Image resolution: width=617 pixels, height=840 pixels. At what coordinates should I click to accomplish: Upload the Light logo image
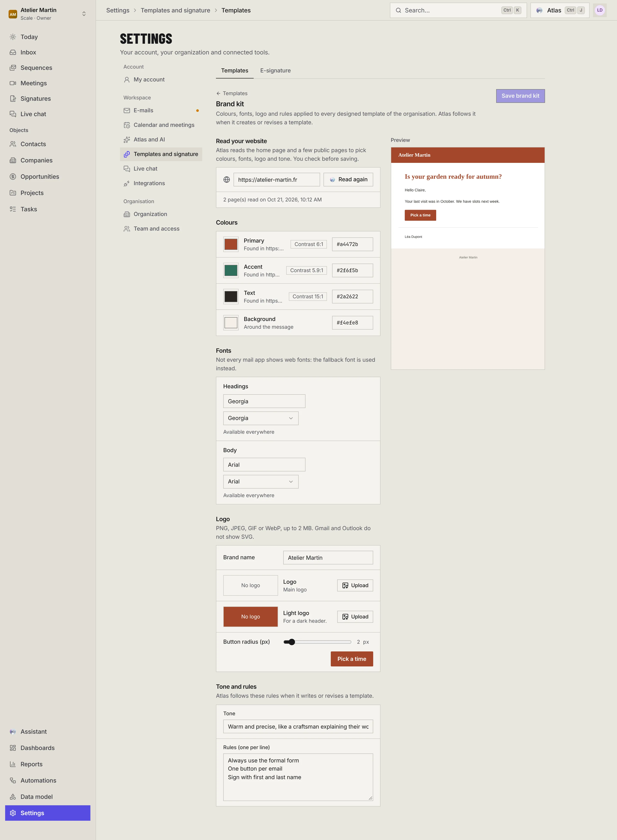(355, 617)
